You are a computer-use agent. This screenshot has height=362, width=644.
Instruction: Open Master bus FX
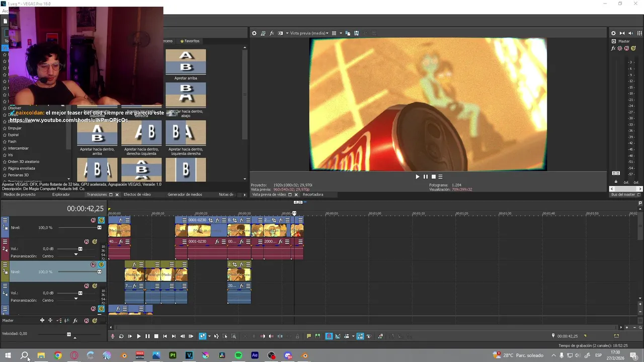613,48
